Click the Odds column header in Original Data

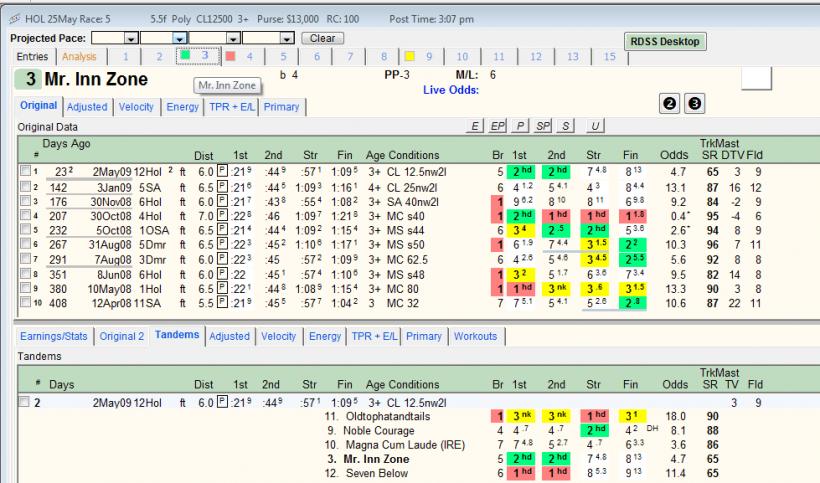click(x=674, y=155)
